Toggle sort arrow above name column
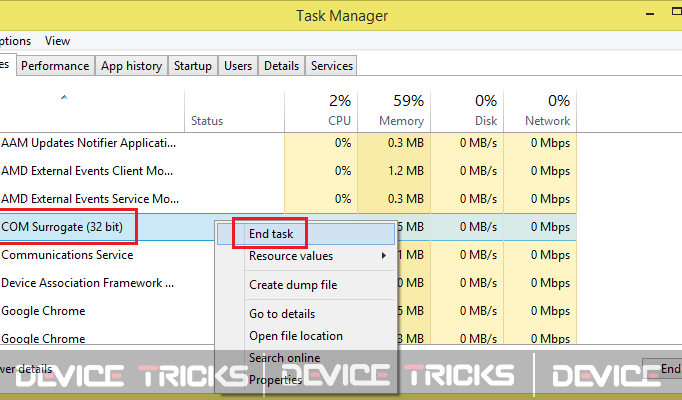The image size is (682, 400). point(64,97)
